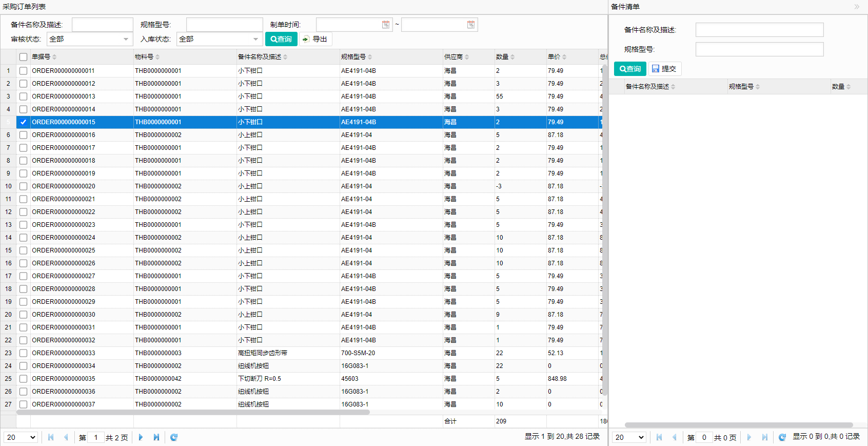Check the ORDER000000000011 row checkbox
Screen dimensions: 868x446
23,71
